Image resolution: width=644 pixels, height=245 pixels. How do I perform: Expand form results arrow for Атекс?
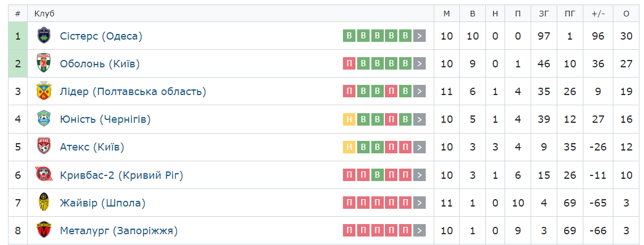tap(420, 147)
